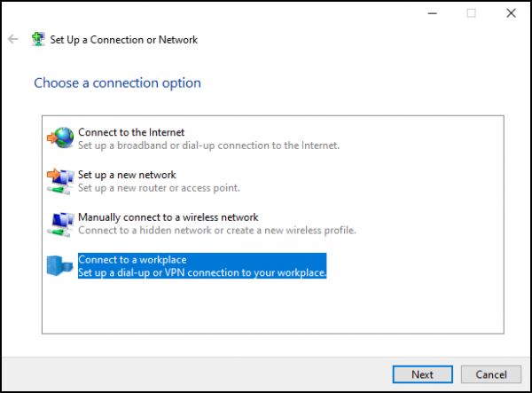Viewport: 532px width, 393px height.
Task: Click the "Choose a connection option" heading
Action: click(x=117, y=83)
